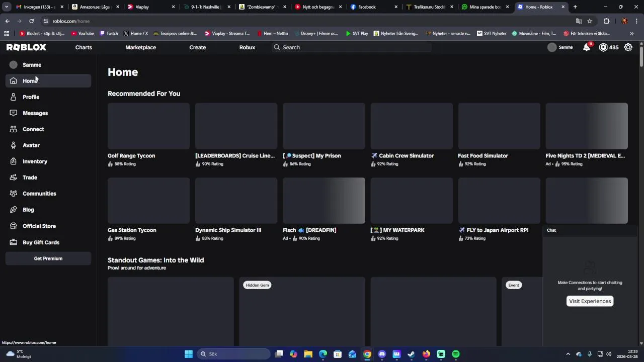The width and height of the screenshot is (644, 362).
Task: Click the Trade icon in sidebar
Action: [14, 177]
